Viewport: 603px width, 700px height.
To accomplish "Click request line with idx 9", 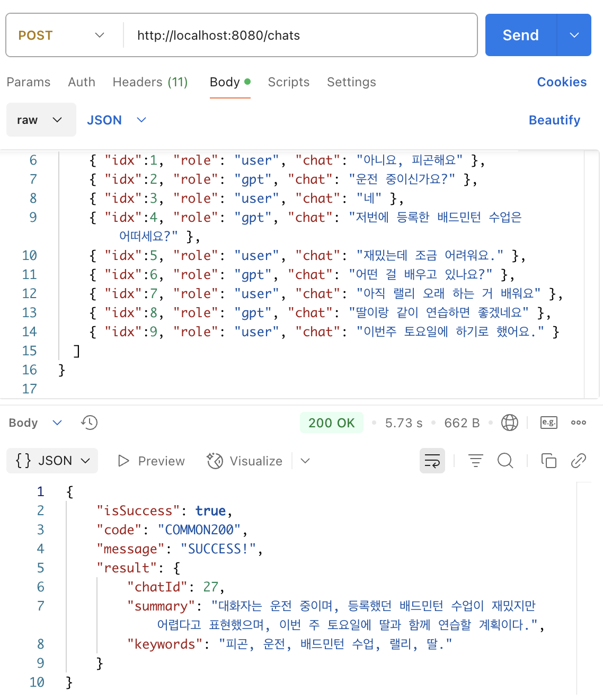I will [x=324, y=332].
